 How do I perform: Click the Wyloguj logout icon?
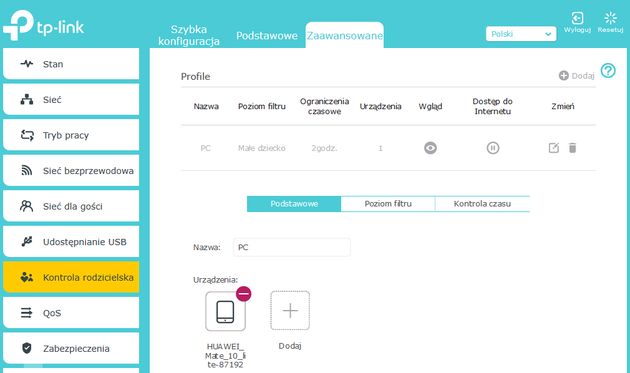[x=577, y=18]
